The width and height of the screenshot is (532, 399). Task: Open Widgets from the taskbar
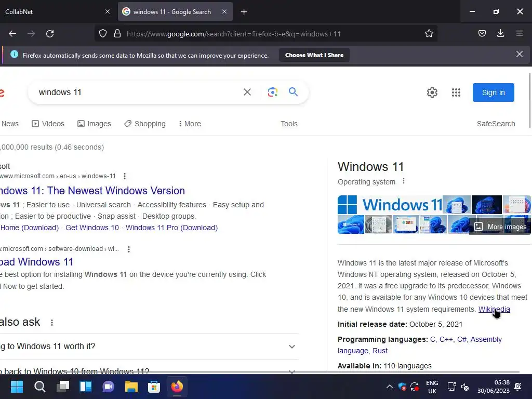pos(86,387)
